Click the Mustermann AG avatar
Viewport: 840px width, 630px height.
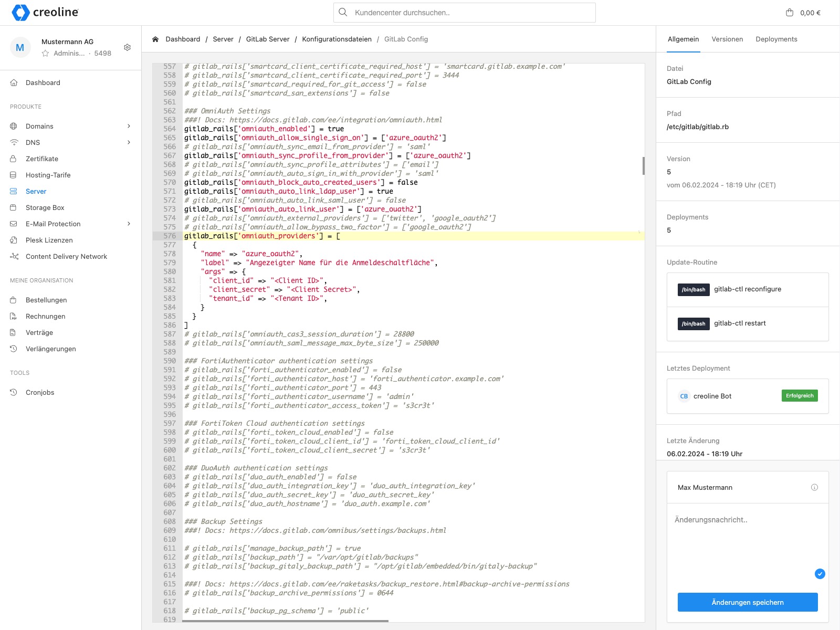point(20,47)
